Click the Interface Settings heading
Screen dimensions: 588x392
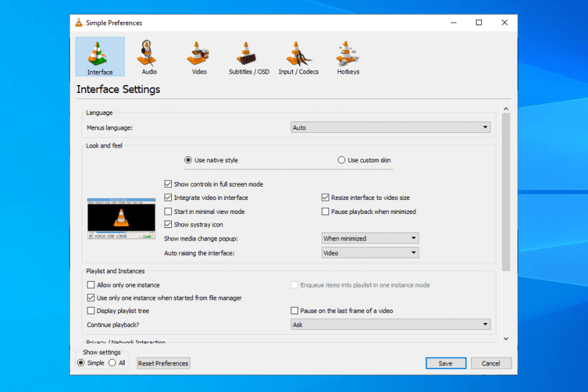pyautogui.click(x=119, y=90)
